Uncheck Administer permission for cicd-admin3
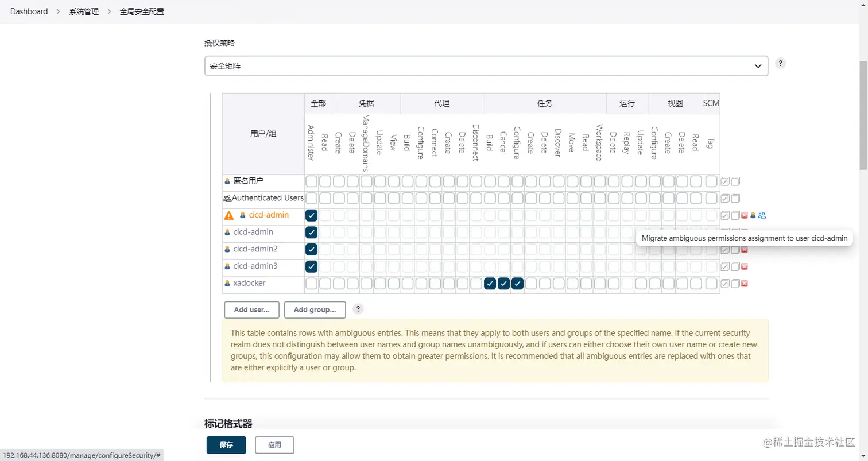Image resolution: width=868 pixels, height=461 pixels. tap(311, 266)
